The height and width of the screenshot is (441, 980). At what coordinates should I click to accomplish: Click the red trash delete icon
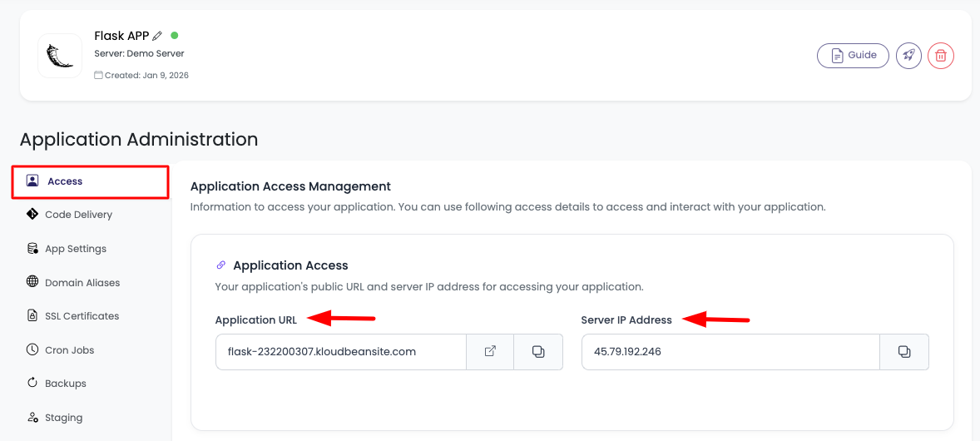(x=941, y=56)
